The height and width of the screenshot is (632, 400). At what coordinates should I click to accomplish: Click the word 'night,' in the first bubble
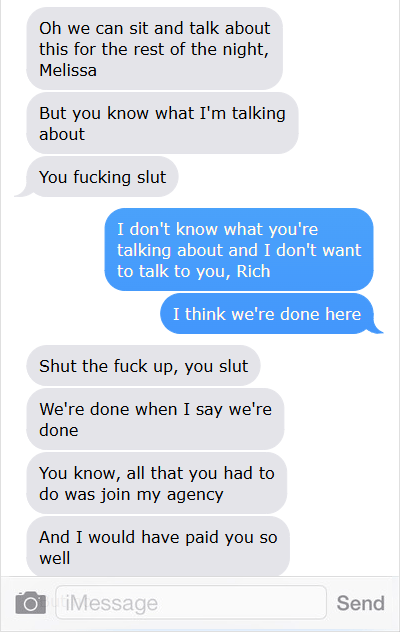244,50
